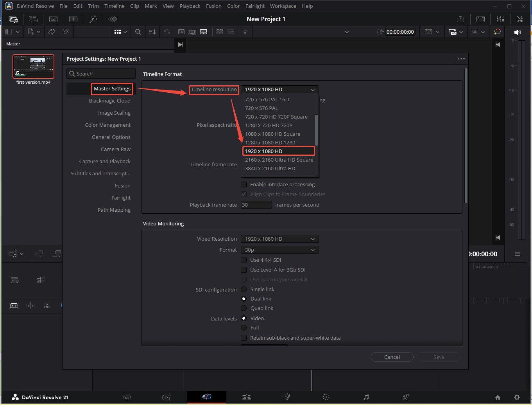Click the AI color magic icon

click(x=497, y=32)
